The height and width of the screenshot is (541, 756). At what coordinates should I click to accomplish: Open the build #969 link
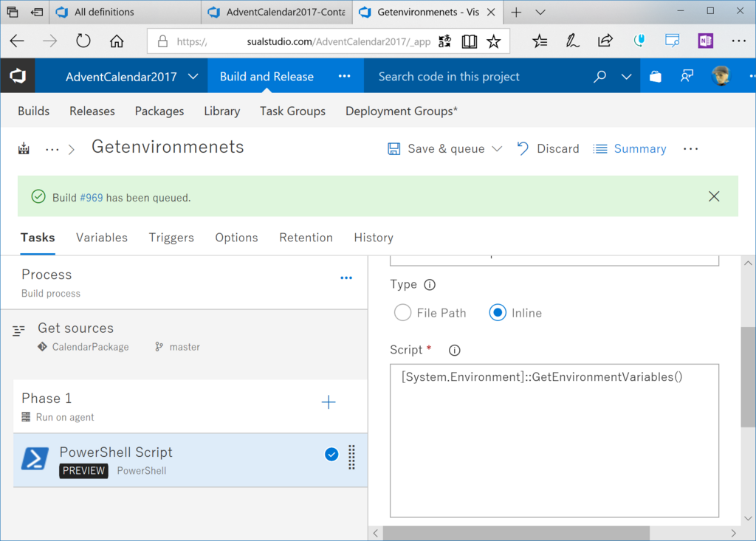click(x=91, y=198)
